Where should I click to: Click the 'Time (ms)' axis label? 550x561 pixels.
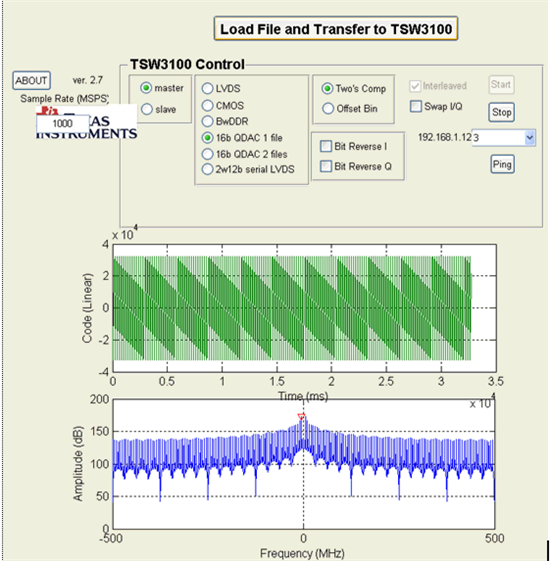click(x=303, y=396)
